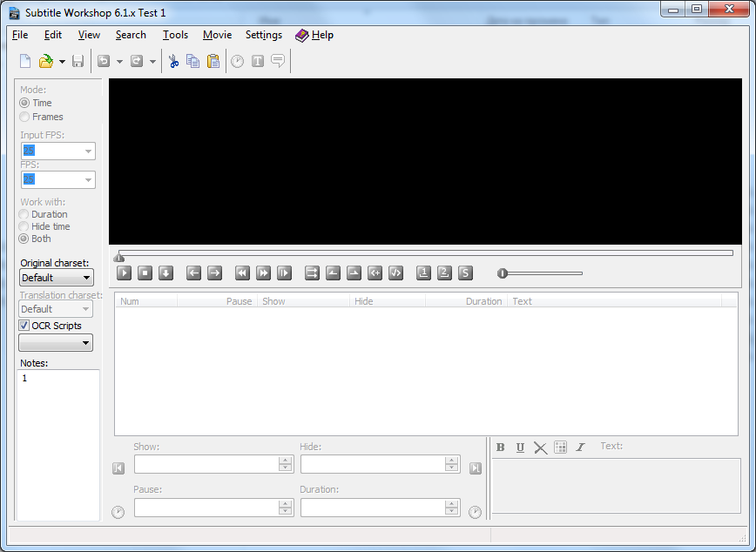Click the video seek bar handle
The image size is (756, 552).
coord(119,258)
